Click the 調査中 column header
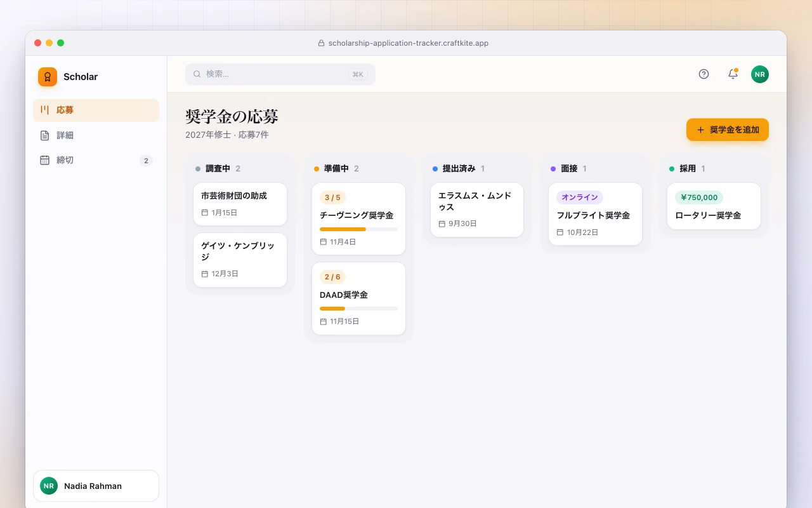Screen dimensions: 812x508 click(218, 169)
